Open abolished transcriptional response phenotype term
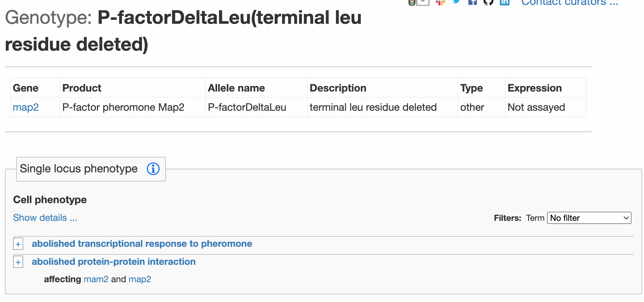644x302 pixels. pos(142,244)
